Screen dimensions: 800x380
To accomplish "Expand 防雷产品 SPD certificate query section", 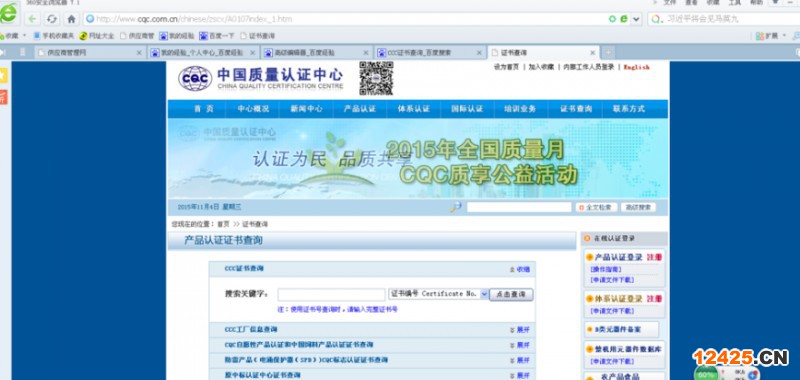I will click(x=520, y=360).
